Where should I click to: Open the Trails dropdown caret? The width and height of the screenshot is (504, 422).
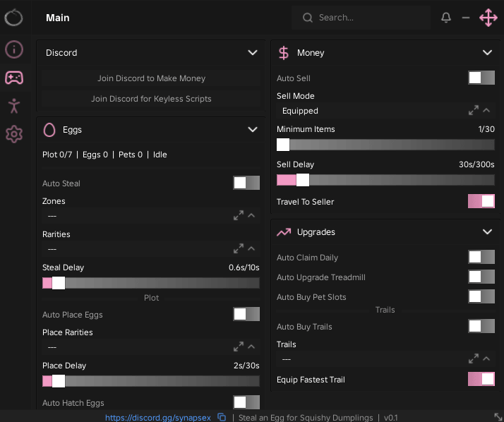point(486,358)
